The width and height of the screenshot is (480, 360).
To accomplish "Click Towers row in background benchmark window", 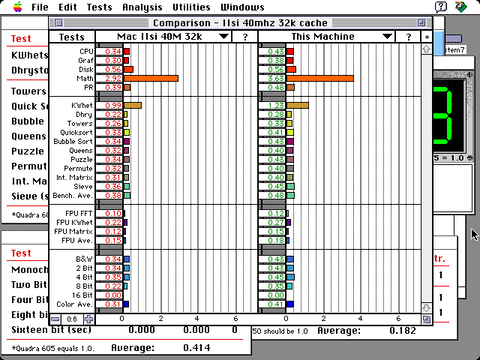I will point(29,91).
